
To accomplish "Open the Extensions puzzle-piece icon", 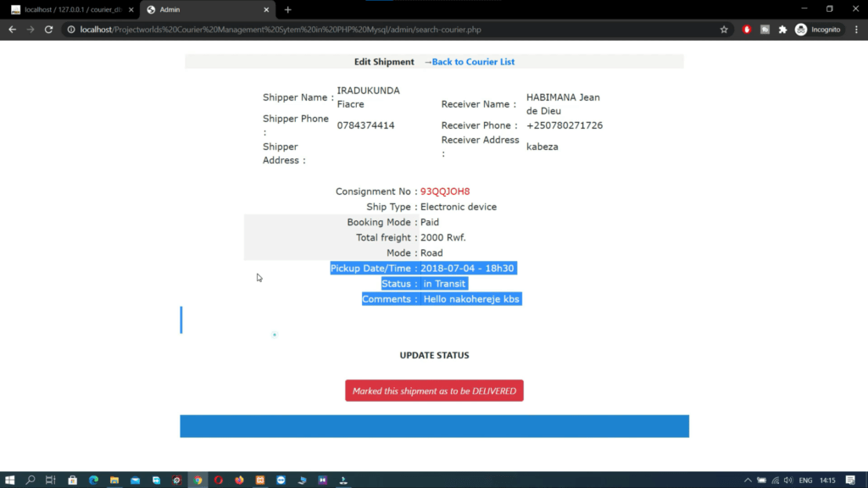I will tap(782, 30).
